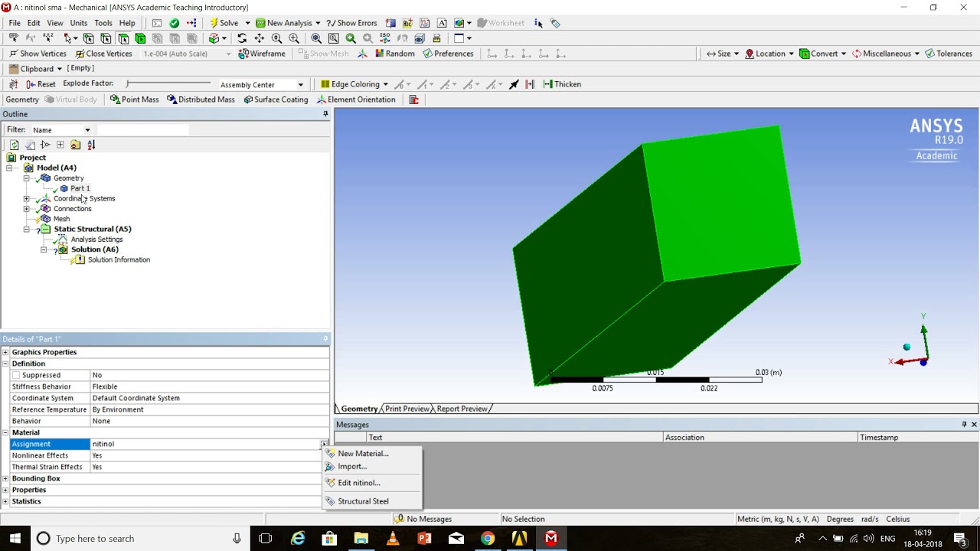Choose Import... from popup menu
Image resolution: width=980 pixels, height=551 pixels.
click(371, 467)
